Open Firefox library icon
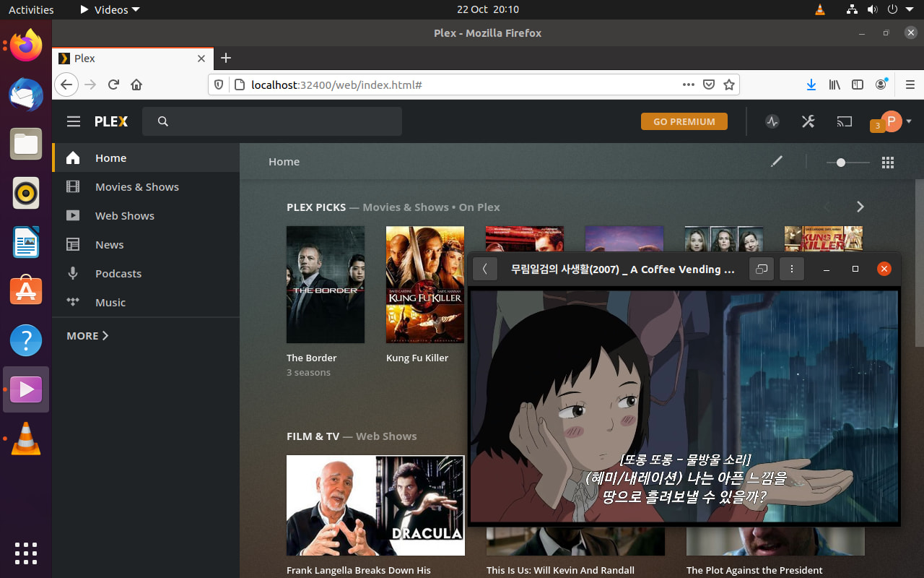The width and height of the screenshot is (924, 578). pos(834,85)
